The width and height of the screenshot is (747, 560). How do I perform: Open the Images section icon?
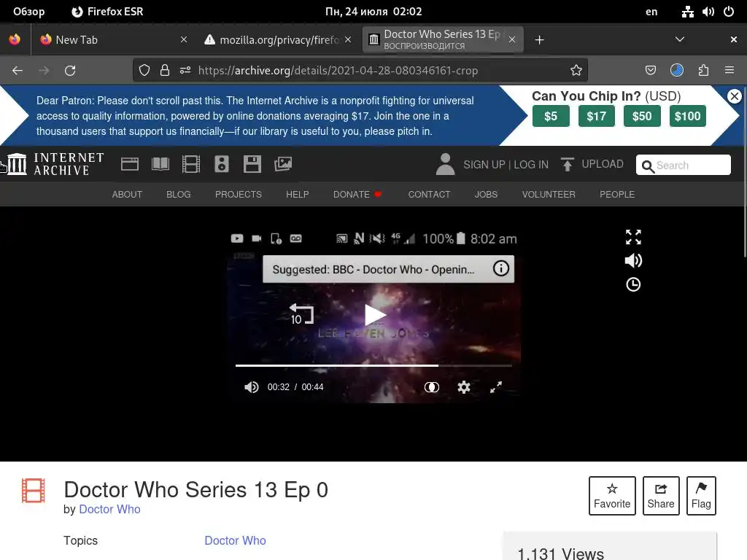point(283,164)
